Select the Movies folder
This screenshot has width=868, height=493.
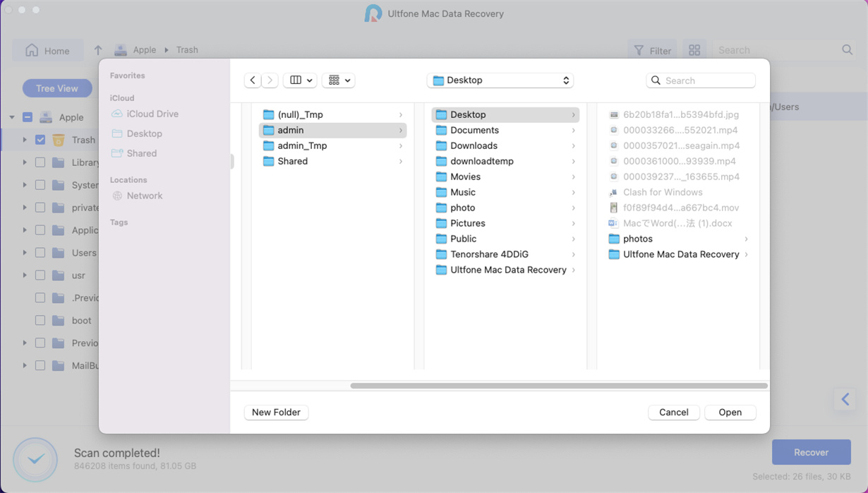coord(505,177)
